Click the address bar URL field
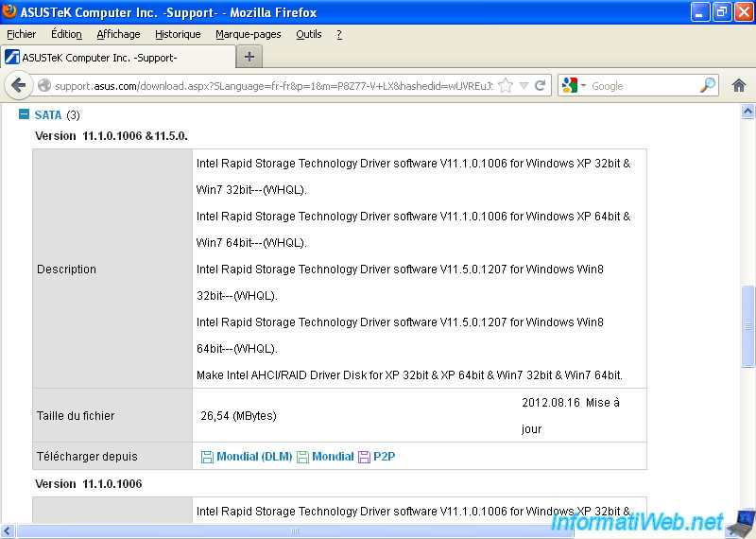Screen dimensions: 756x539 pos(274,86)
